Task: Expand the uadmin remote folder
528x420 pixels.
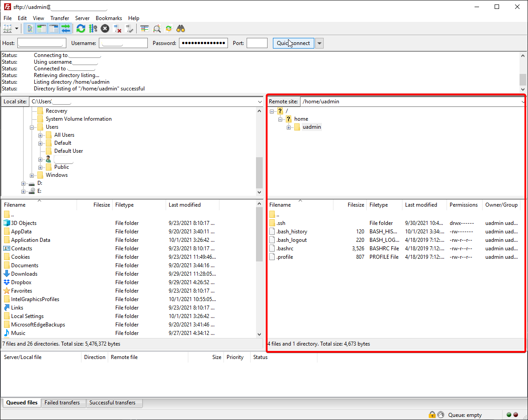Action: (288, 127)
